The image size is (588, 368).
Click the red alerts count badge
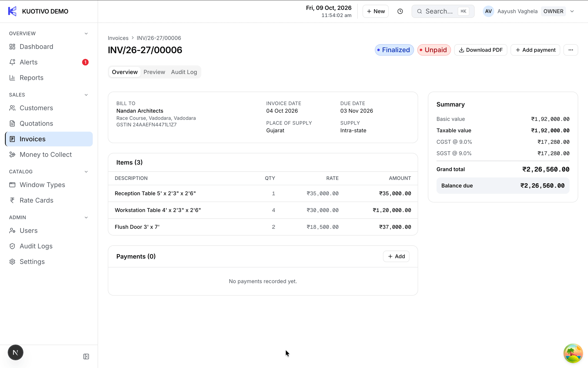click(85, 62)
